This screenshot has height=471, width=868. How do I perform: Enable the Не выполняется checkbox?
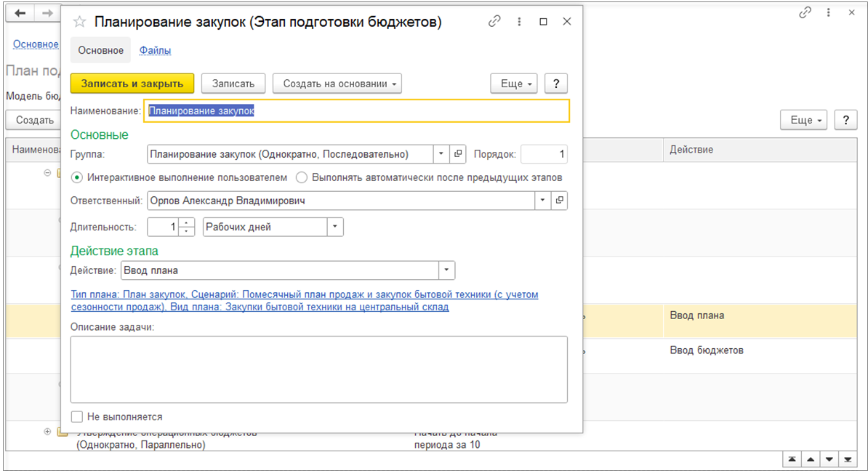(x=77, y=417)
